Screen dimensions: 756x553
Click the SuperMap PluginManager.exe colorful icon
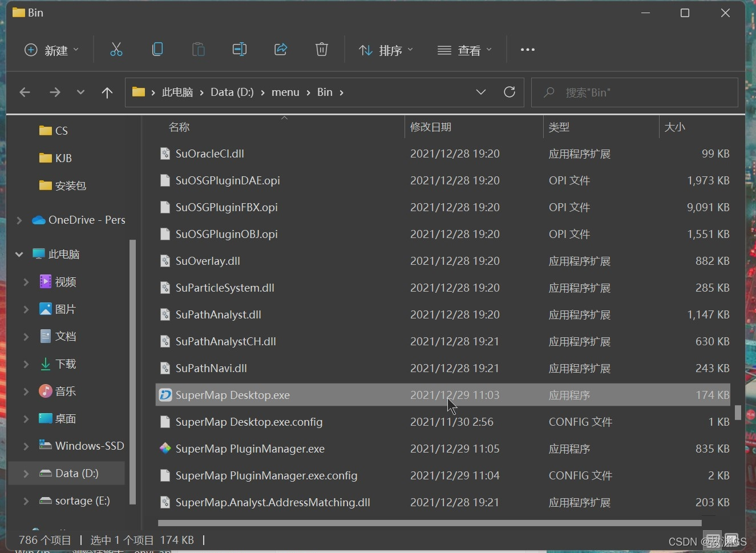[x=165, y=449]
